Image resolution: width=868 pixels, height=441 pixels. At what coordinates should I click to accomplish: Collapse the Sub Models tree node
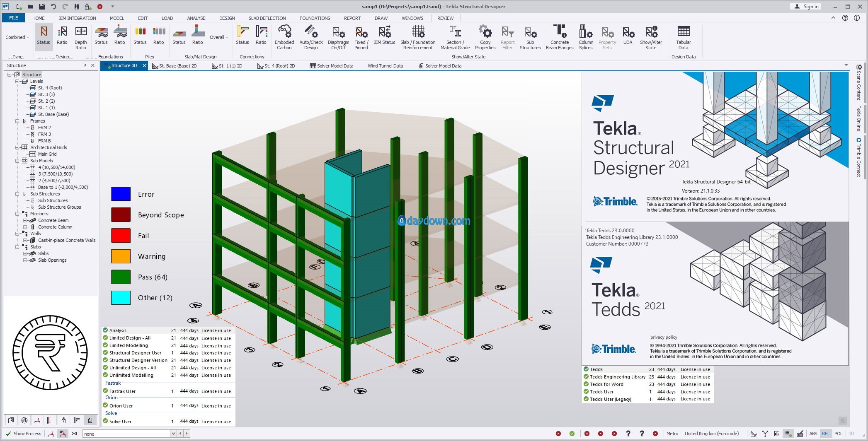[17, 161]
